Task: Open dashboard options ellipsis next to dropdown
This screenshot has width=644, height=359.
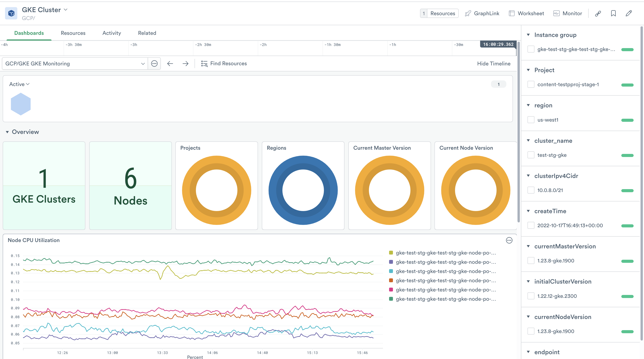Action: point(154,63)
